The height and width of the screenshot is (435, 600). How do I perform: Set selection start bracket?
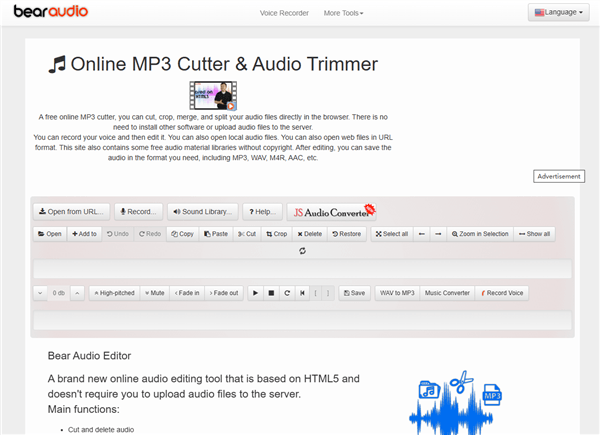[316, 293]
